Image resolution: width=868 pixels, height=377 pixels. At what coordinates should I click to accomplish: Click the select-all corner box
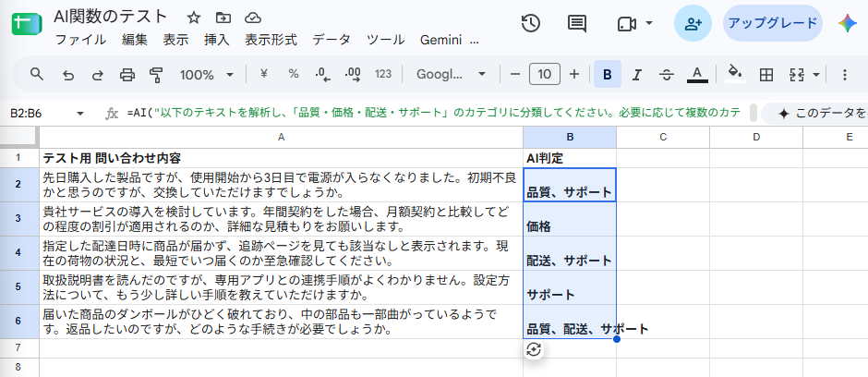point(19,137)
